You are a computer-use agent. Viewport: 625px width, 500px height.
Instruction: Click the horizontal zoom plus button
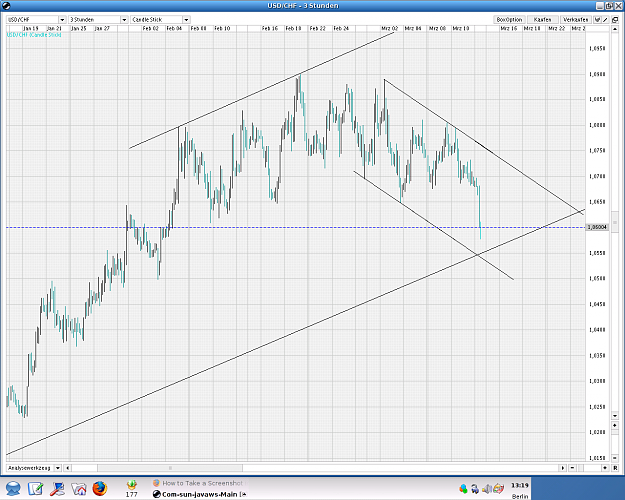(x=605, y=468)
